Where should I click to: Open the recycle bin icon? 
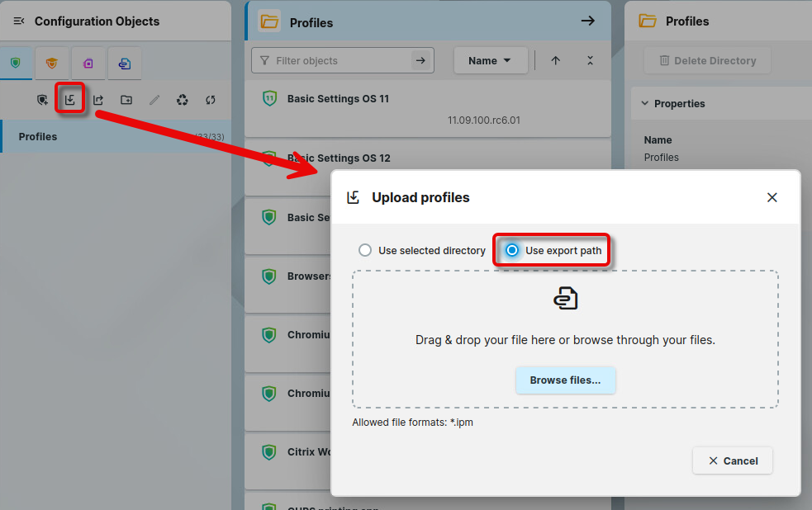coord(183,100)
